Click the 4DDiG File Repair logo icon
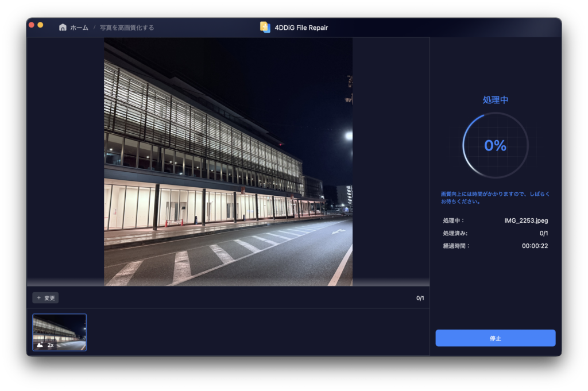 [265, 27]
